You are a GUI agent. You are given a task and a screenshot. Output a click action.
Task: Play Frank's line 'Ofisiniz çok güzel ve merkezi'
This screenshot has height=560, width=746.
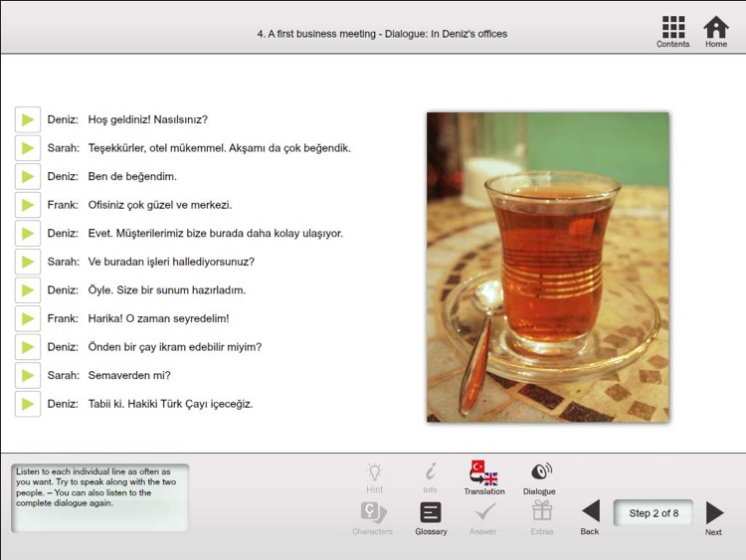coord(28,205)
